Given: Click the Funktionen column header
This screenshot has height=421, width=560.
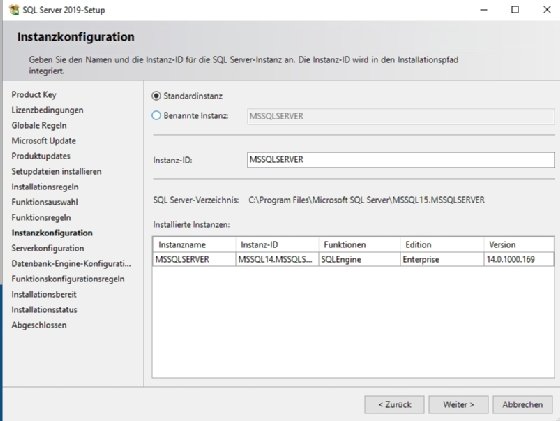Looking at the screenshot, I should pos(359,245).
